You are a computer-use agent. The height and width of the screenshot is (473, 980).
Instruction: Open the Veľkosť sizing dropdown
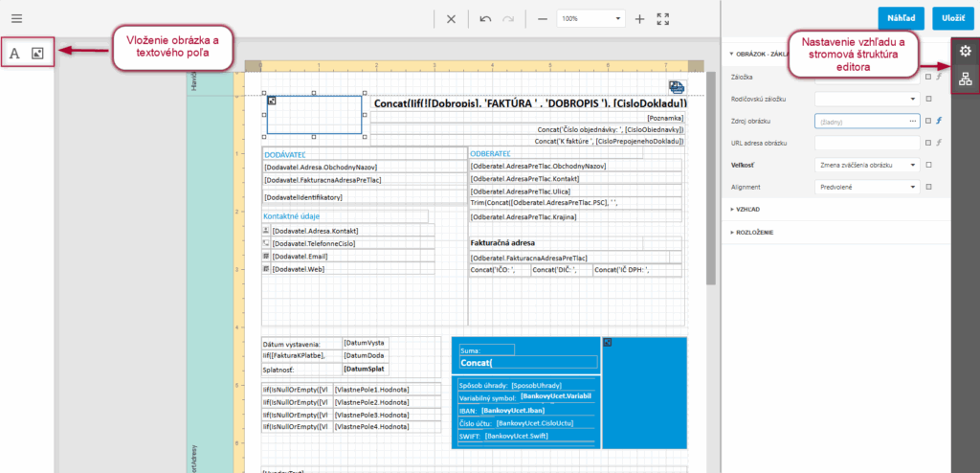(867, 165)
